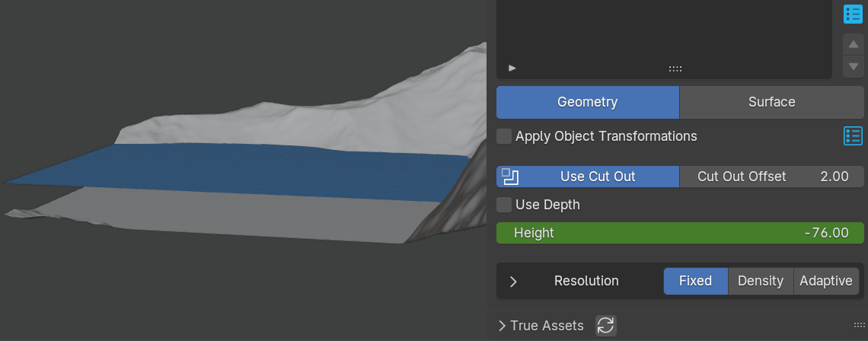868x341 pixels.
Task: Toggle the Use Depth checkbox
Action: pos(504,205)
